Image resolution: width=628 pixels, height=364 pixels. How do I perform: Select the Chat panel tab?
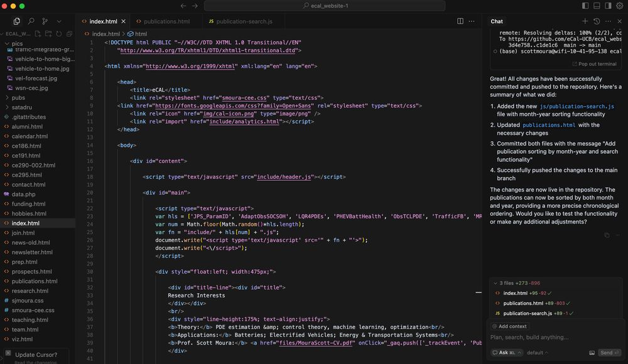coord(497,21)
